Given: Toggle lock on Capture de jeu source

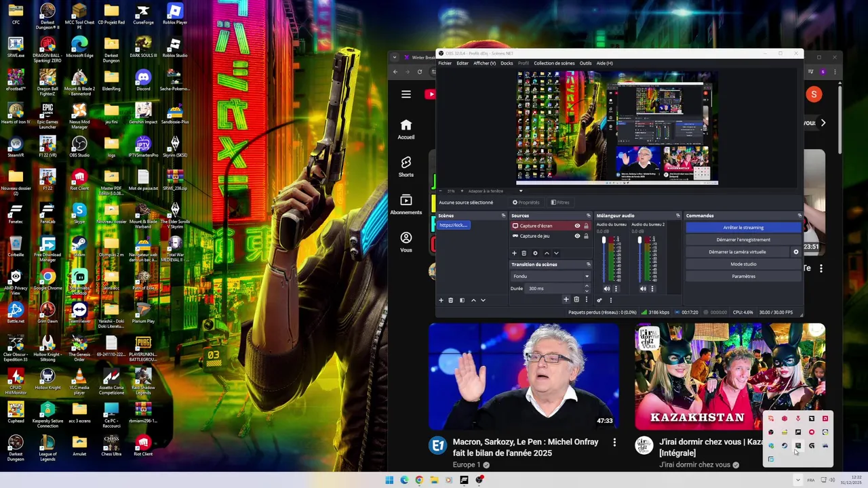Looking at the screenshot, I should 586,236.
